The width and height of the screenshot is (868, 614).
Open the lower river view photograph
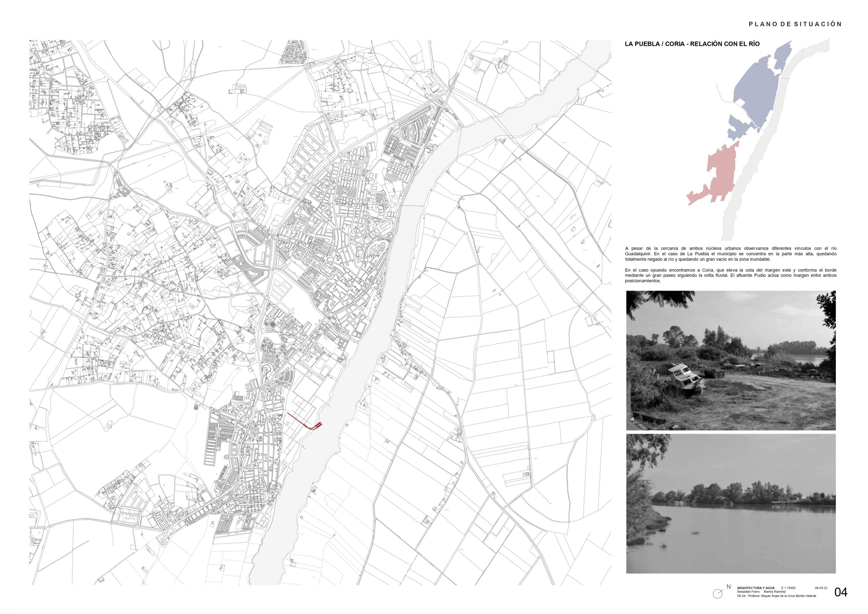tap(731, 503)
